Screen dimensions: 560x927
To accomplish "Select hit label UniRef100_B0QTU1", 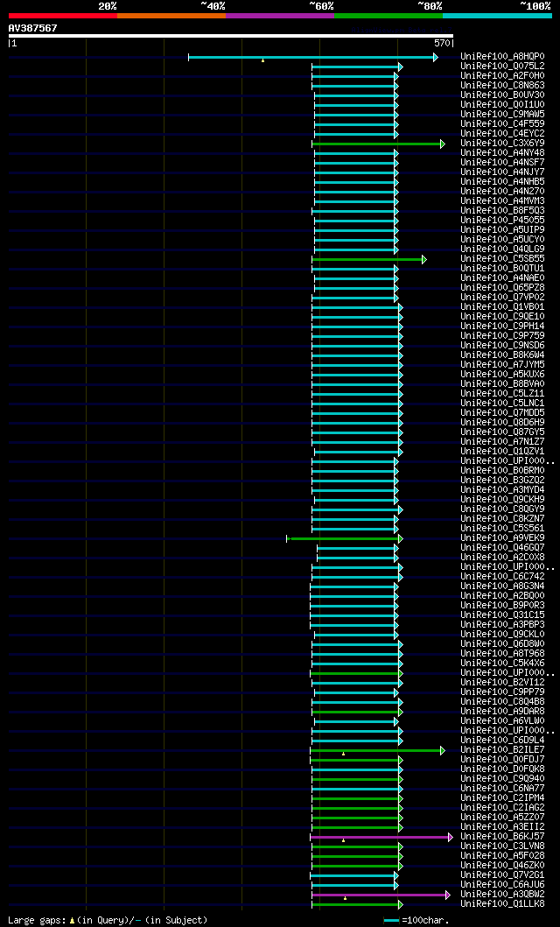I will click(503, 269).
